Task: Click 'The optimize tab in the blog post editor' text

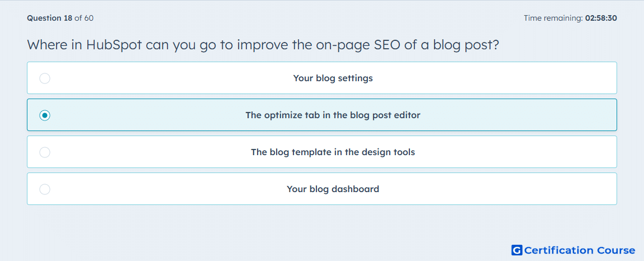Action: 333,115
